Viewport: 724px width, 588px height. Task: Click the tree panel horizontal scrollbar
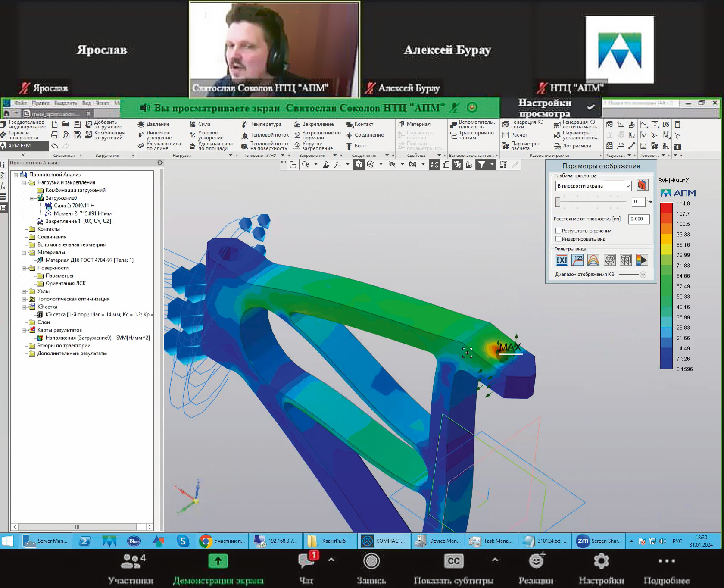[x=77, y=527]
